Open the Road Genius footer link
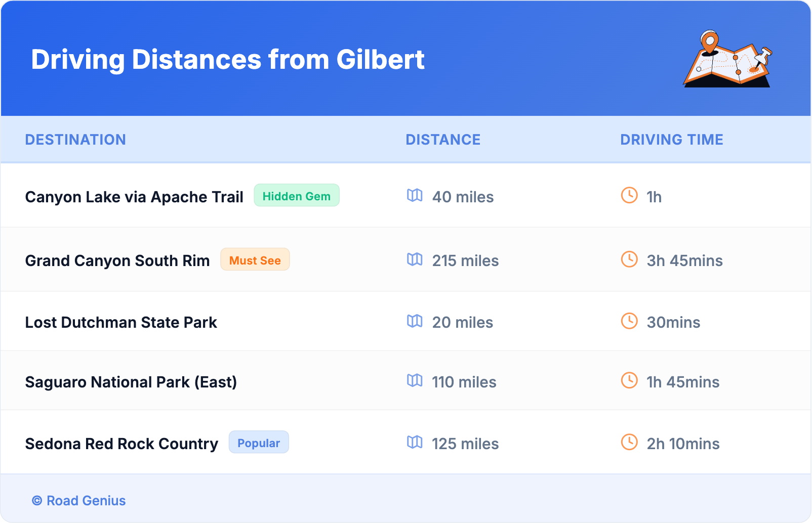 click(79, 501)
